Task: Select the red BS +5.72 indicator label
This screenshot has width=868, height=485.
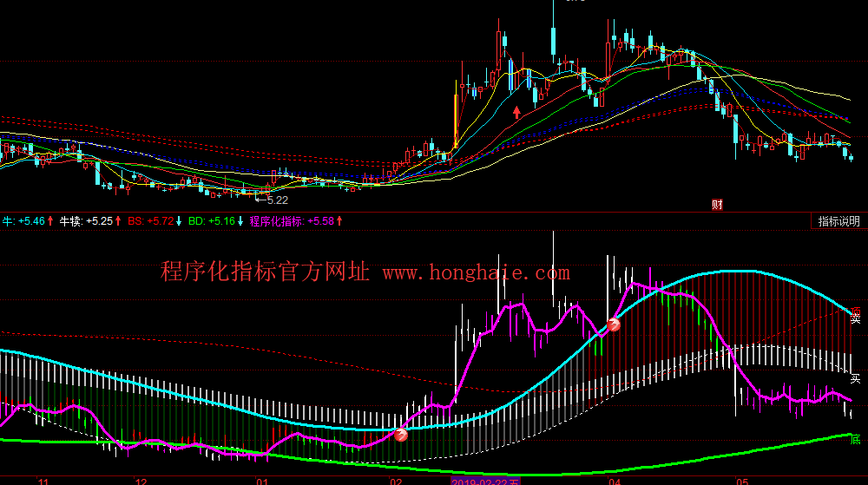Action: 155,221
